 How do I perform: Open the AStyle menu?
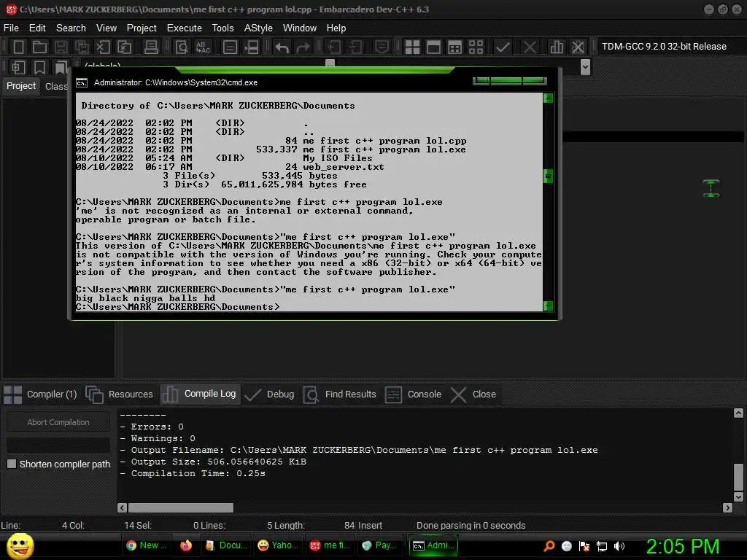pos(258,28)
